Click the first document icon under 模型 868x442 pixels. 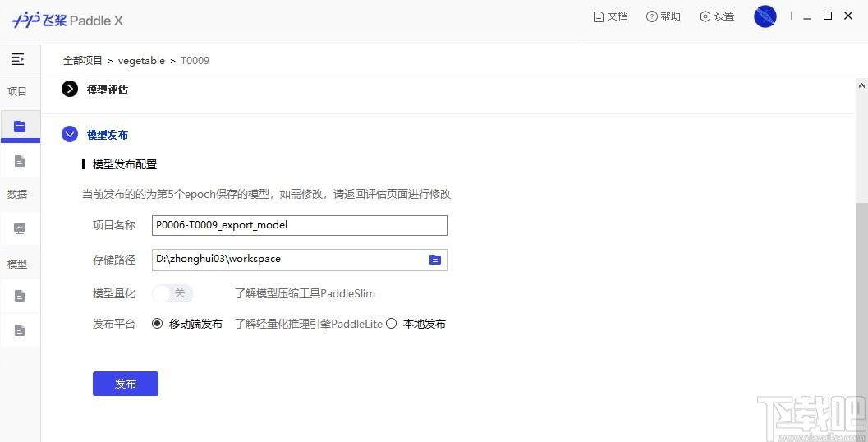click(x=20, y=296)
